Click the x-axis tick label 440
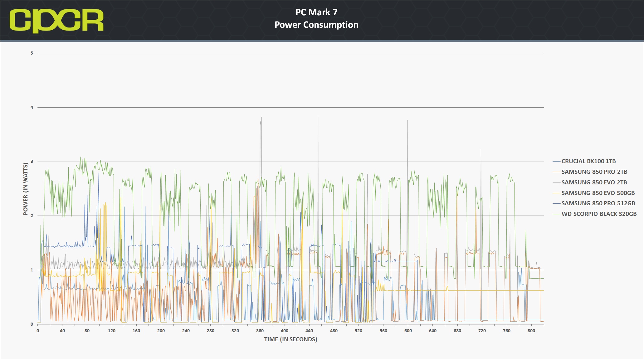This screenshot has width=644, height=360. pyautogui.click(x=309, y=331)
